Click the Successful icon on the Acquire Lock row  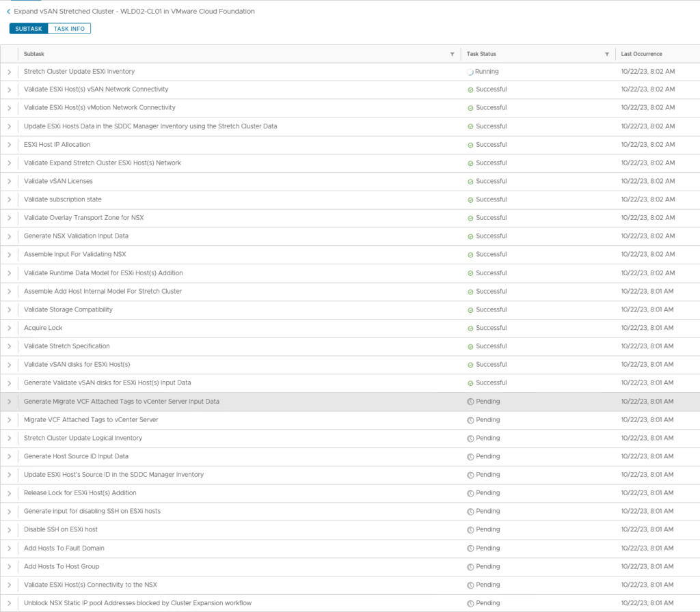point(470,329)
